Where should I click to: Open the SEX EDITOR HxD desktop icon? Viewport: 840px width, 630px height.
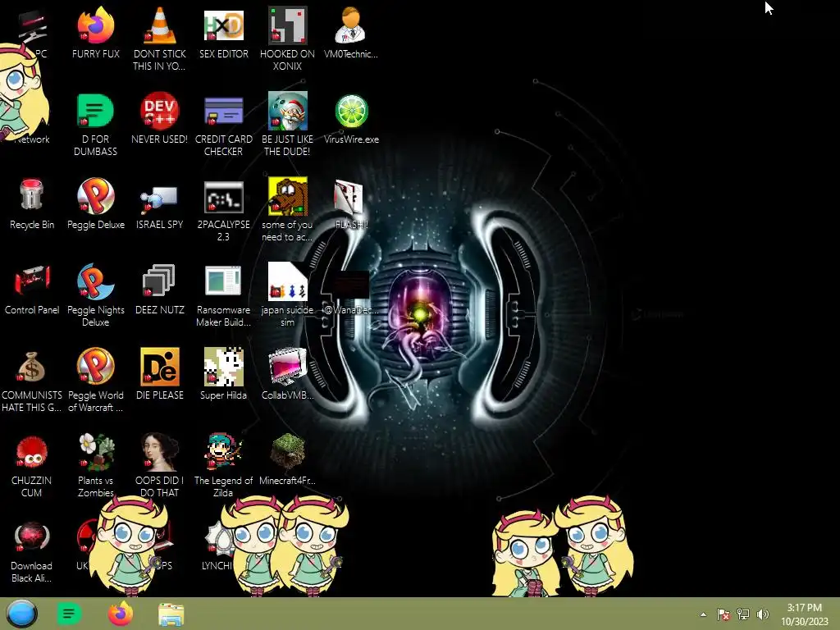coord(223,25)
